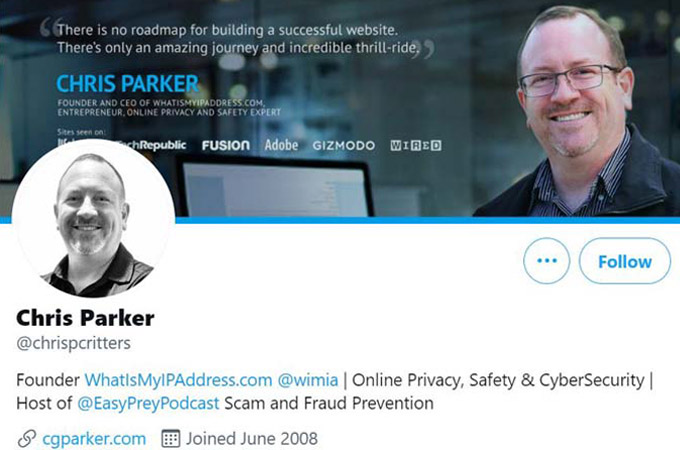Click the smiling man's photo in banner
This screenshot has width=680, height=450.
(x=577, y=111)
